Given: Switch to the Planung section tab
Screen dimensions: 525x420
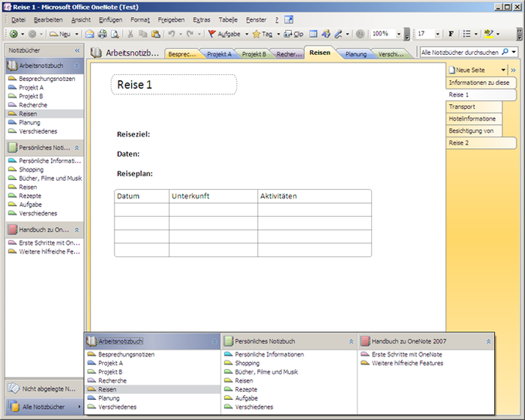Looking at the screenshot, I should click(356, 54).
